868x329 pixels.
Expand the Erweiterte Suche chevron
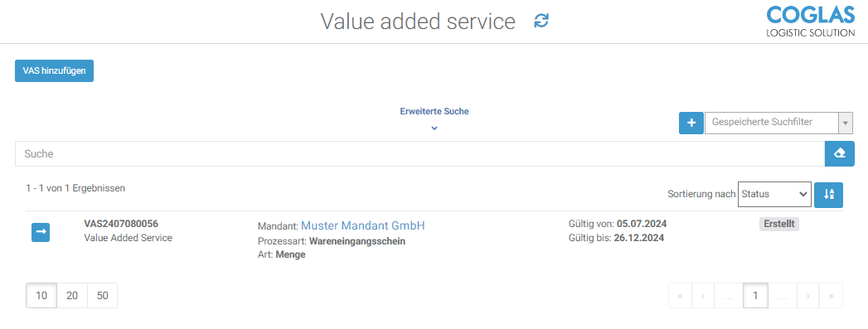[434, 128]
